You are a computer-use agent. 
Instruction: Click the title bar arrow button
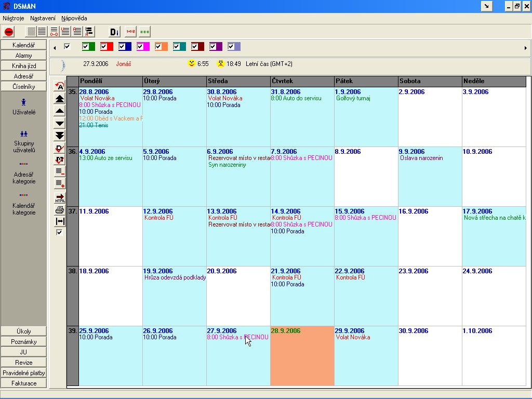(x=486, y=6)
